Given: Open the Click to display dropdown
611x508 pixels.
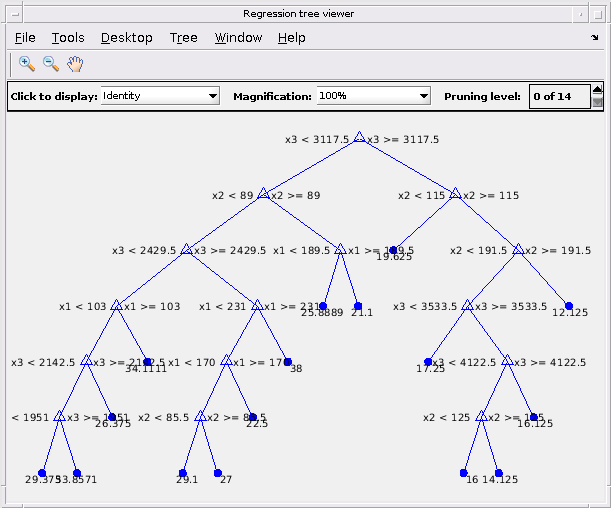Looking at the screenshot, I should click(x=160, y=96).
